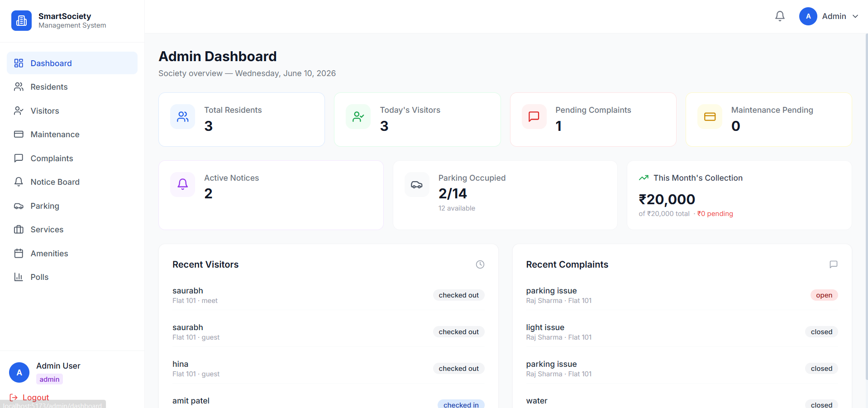Click the Polls bar chart sidebar icon
This screenshot has height=408, width=868.
point(19,277)
